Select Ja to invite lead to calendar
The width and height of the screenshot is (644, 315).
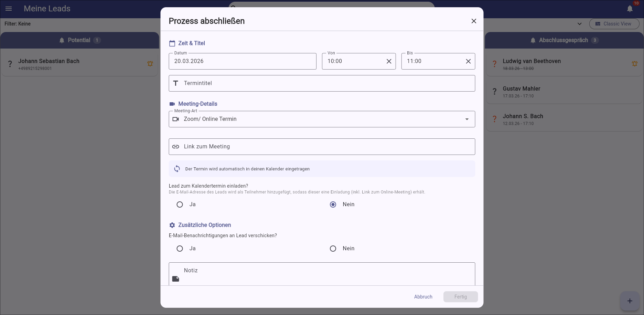(180, 204)
